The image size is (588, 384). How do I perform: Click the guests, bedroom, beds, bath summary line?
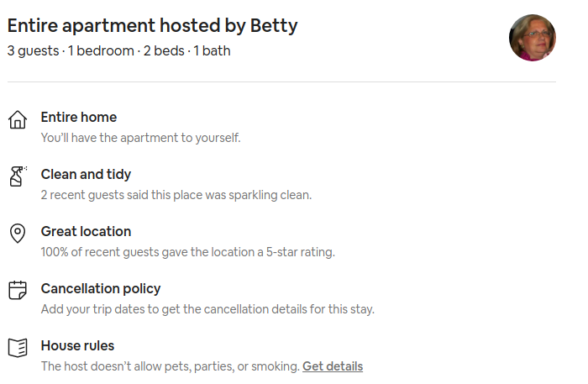click(119, 50)
